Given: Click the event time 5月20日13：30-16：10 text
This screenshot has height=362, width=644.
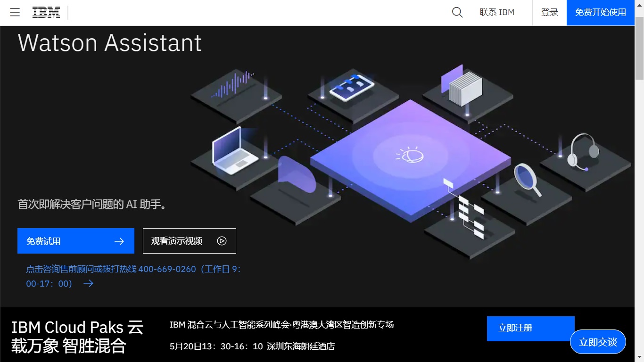Looking at the screenshot, I should [216, 346].
